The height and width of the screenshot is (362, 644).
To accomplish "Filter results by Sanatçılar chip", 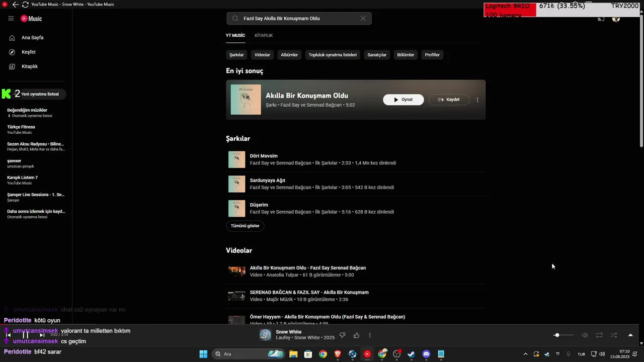I will pos(377,55).
